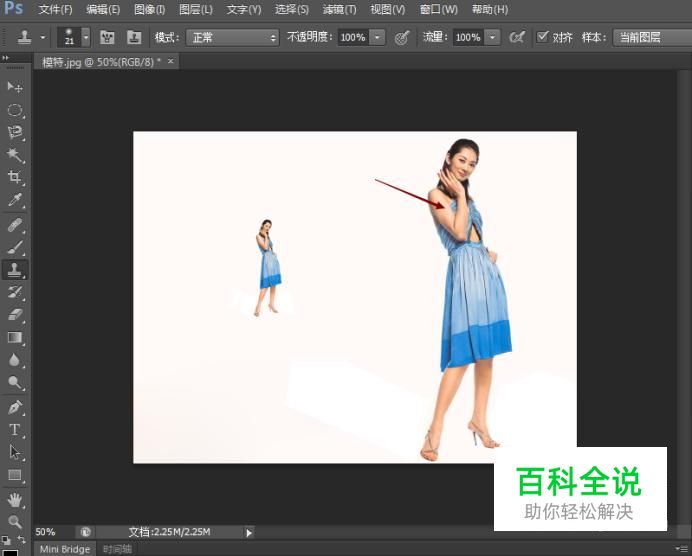
Task: Select the Hand tool
Action: pos(15,500)
